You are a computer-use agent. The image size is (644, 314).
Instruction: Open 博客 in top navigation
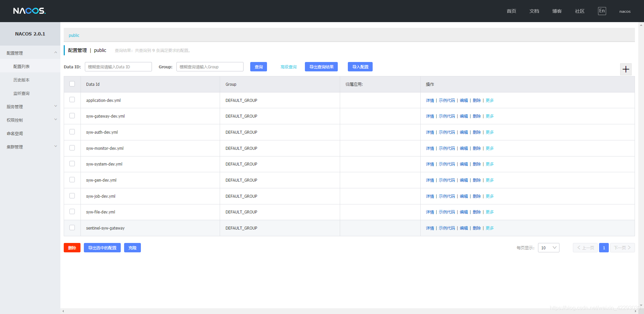point(557,11)
